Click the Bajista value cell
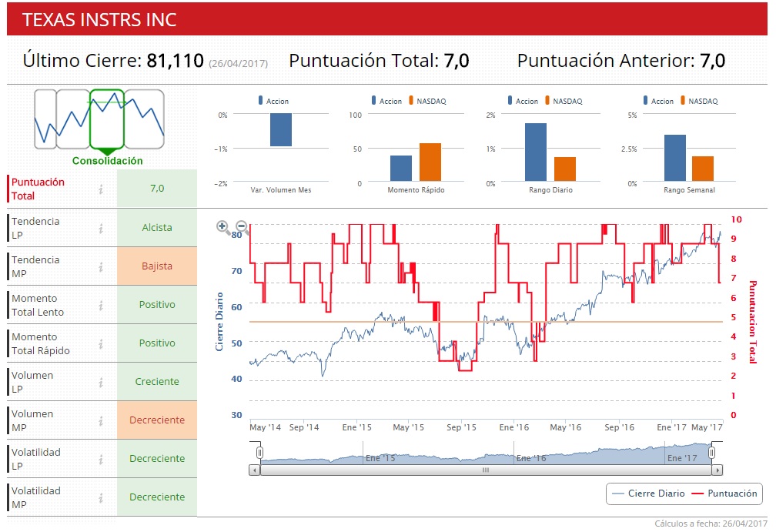776x532 pixels. click(157, 266)
